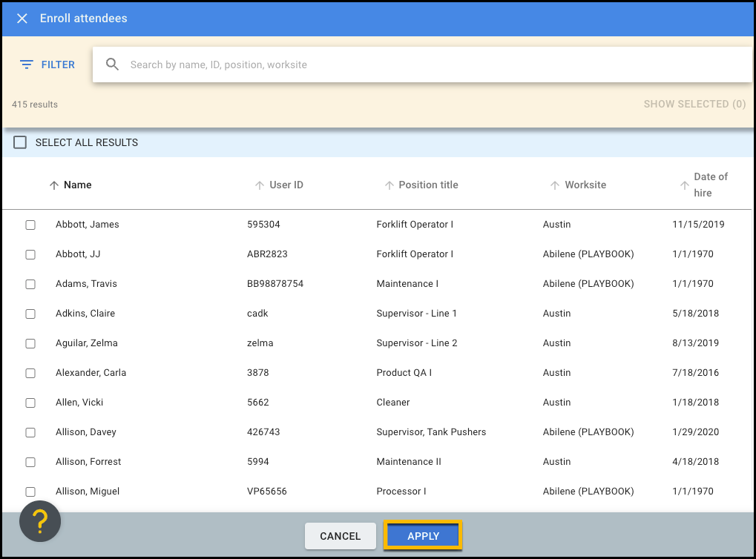Check the Select All Results checkbox
The width and height of the screenshot is (756, 559).
(20, 142)
